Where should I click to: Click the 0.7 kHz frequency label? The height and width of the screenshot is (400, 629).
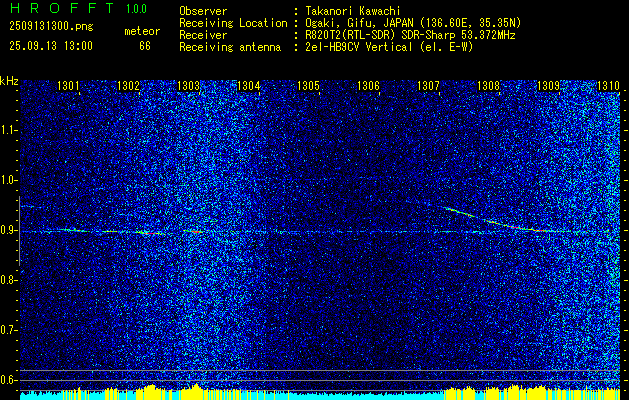click(x=8, y=330)
